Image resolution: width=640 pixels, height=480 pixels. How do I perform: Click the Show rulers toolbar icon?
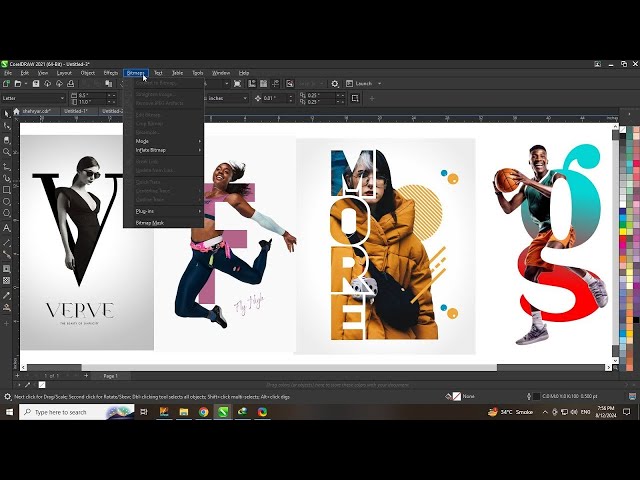point(251,84)
